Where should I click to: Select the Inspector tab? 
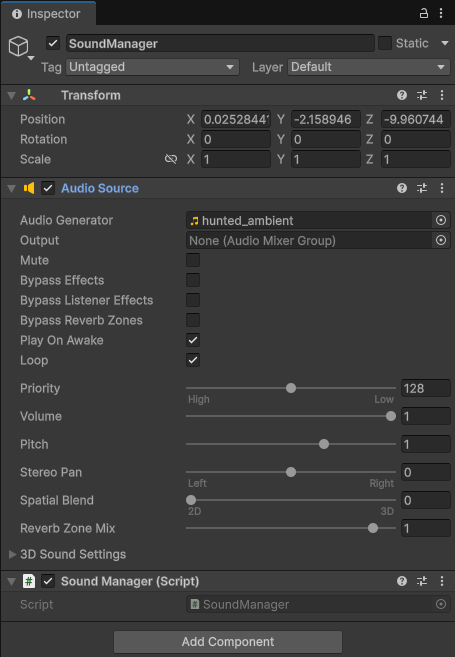click(48, 13)
